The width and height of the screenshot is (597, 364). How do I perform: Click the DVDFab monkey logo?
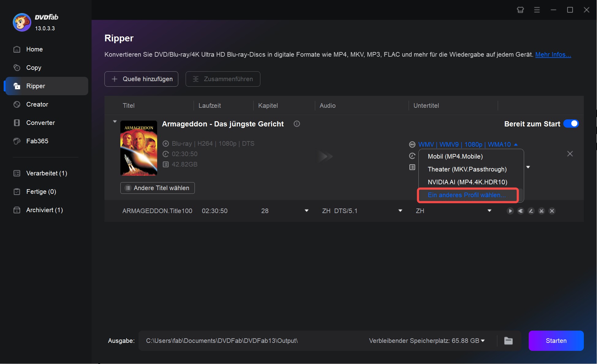tap(22, 22)
